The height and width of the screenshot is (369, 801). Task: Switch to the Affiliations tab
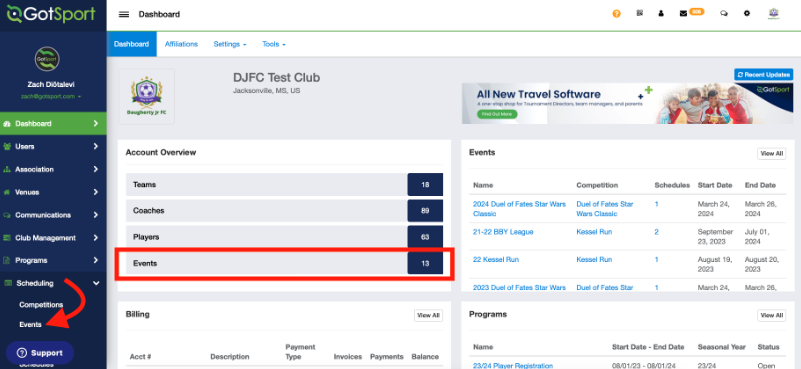click(181, 44)
